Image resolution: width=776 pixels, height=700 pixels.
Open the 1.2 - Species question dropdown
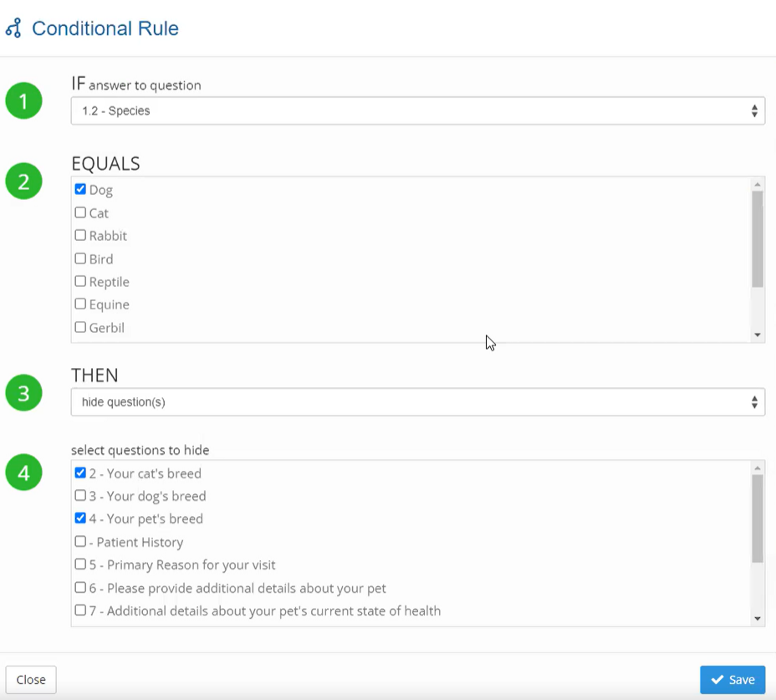coord(418,110)
